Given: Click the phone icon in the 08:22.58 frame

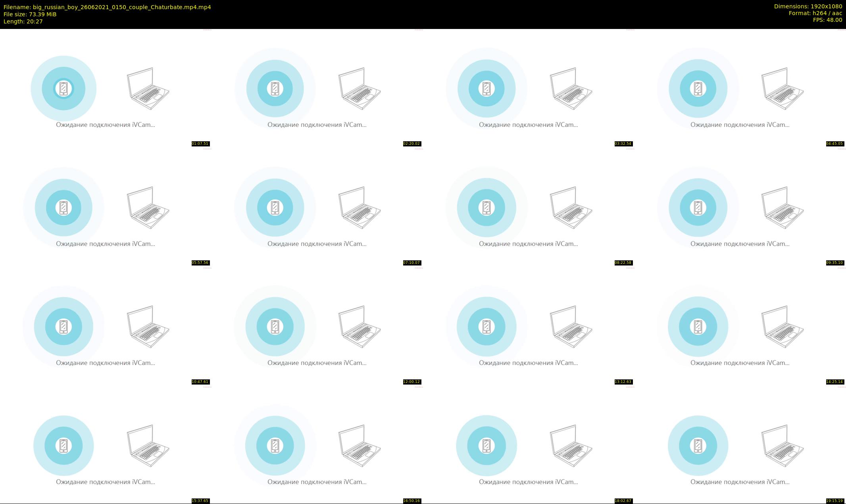Looking at the screenshot, I should point(486,207).
